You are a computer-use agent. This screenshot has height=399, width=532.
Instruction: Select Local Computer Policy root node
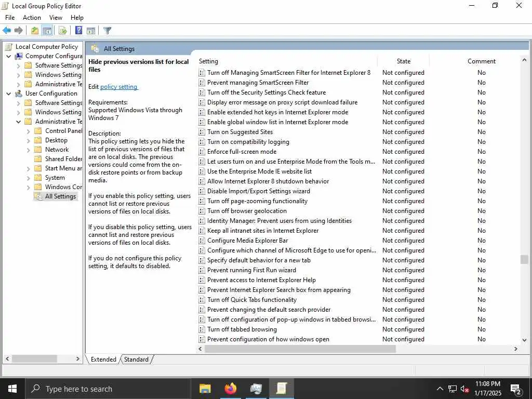(46, 47)
